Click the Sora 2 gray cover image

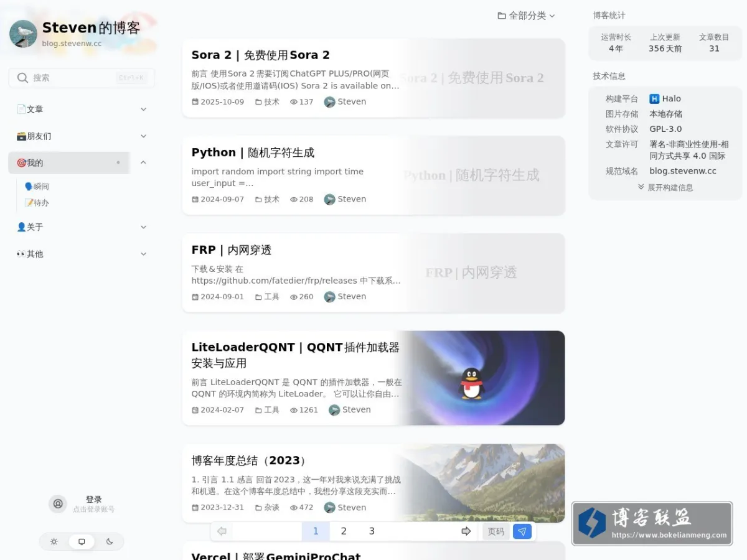(479, 78)
